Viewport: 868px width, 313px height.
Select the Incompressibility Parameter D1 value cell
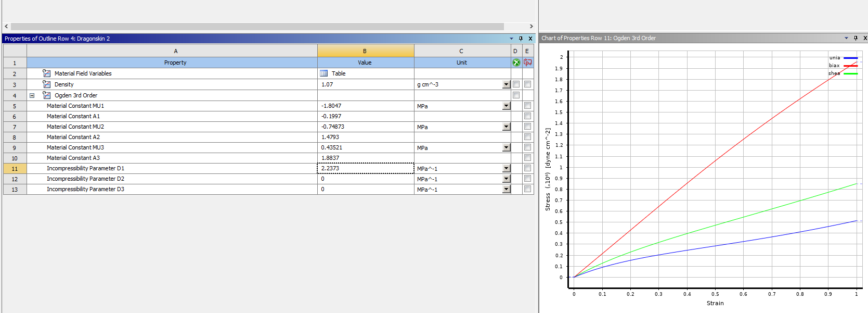pos(365,168)
